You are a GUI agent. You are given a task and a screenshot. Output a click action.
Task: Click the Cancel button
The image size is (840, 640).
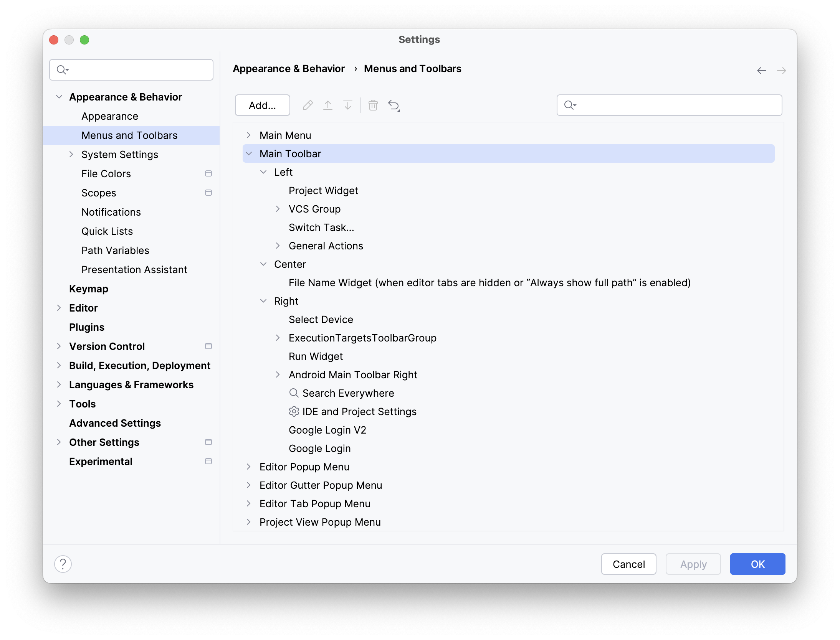[x=628, y=564]
